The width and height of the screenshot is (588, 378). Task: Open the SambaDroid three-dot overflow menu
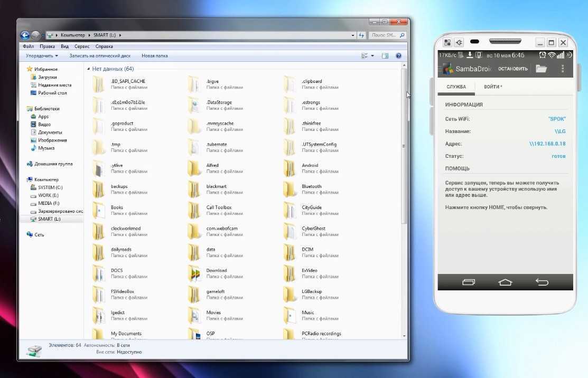coord(563,69)
